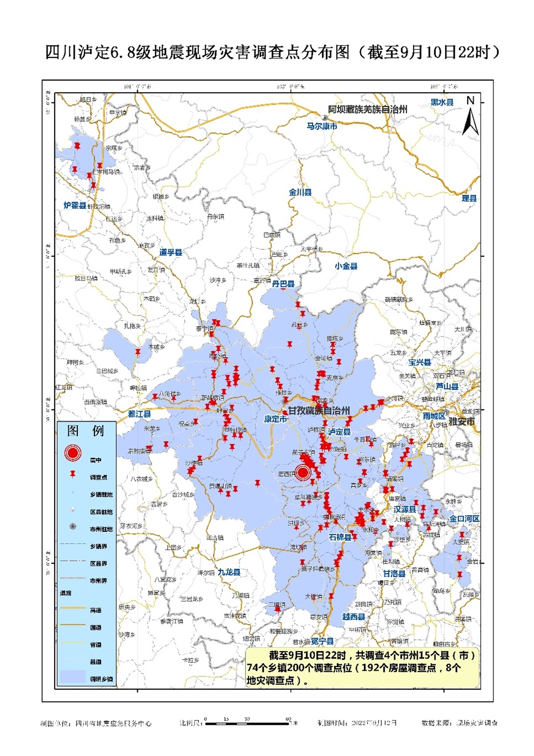Click the 甘孜藏族自治州 prefecture label
Image resolution: width=534 pixels, height=756 pixels.
(319, 411)
